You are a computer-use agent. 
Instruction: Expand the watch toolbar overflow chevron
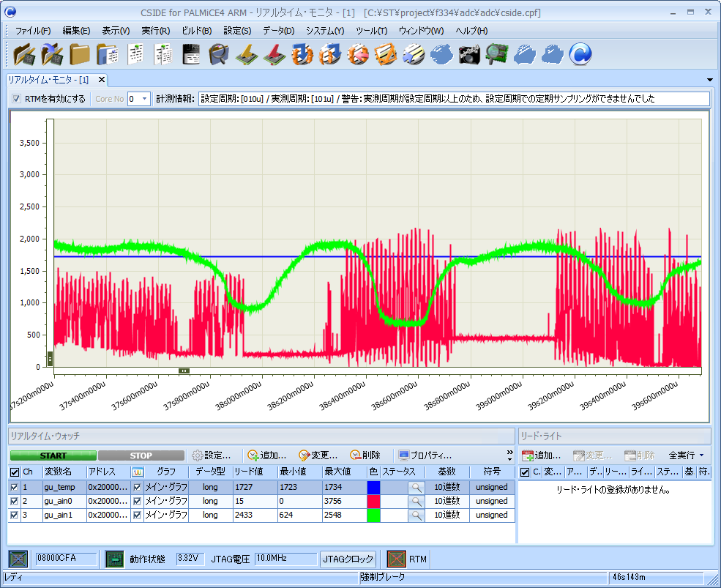coord(509,455)
